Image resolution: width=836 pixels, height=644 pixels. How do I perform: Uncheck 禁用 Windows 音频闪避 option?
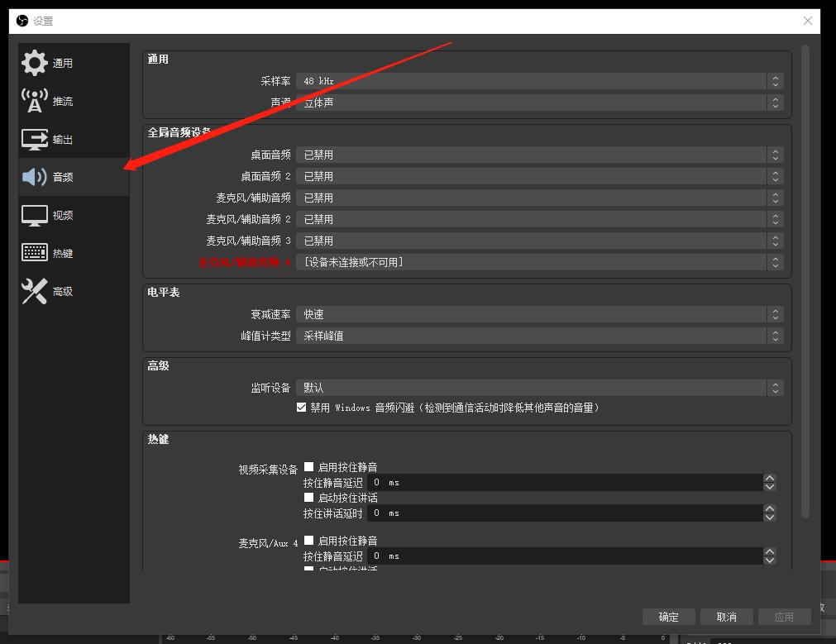(303, 407)
